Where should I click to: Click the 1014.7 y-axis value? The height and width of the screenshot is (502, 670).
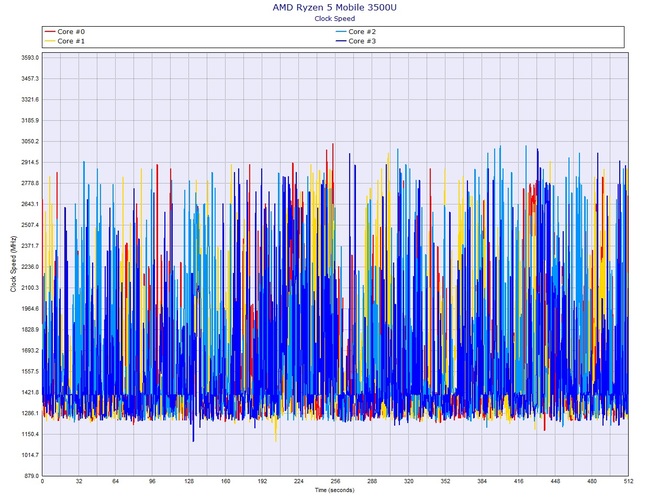click(x=30, y=455)
